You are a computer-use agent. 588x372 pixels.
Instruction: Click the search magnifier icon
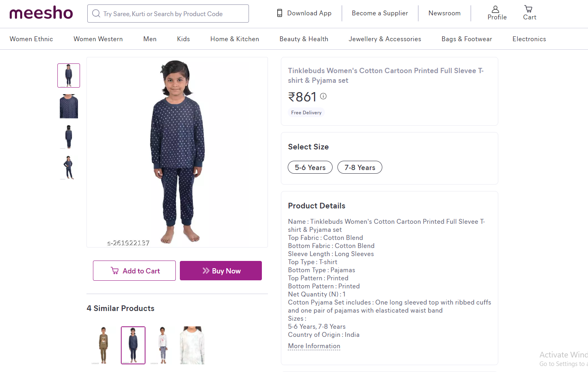coord(96,14)
